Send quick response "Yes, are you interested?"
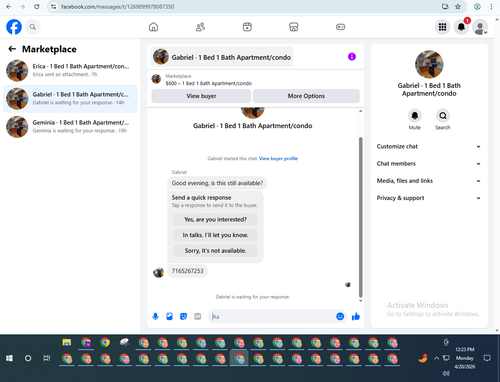500x382 pixels. (x=215, y=219)
